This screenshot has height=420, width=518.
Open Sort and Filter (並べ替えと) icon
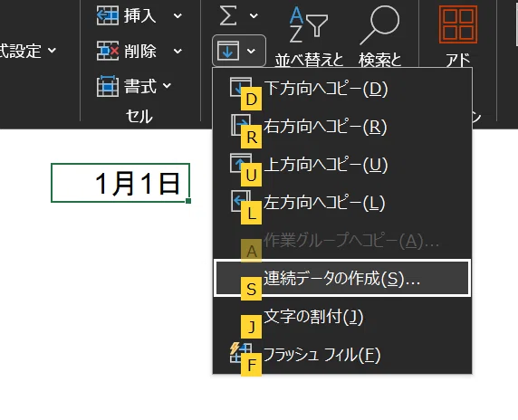[x=309, y=24]
